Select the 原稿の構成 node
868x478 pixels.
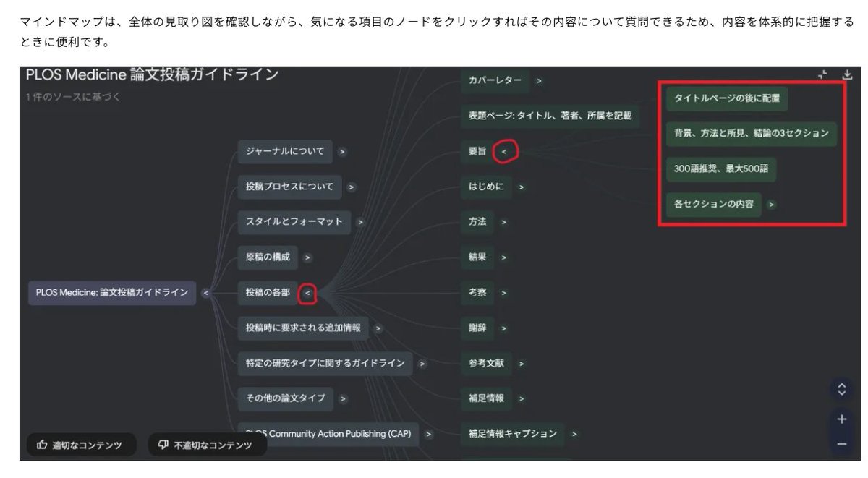coord(268,257)
